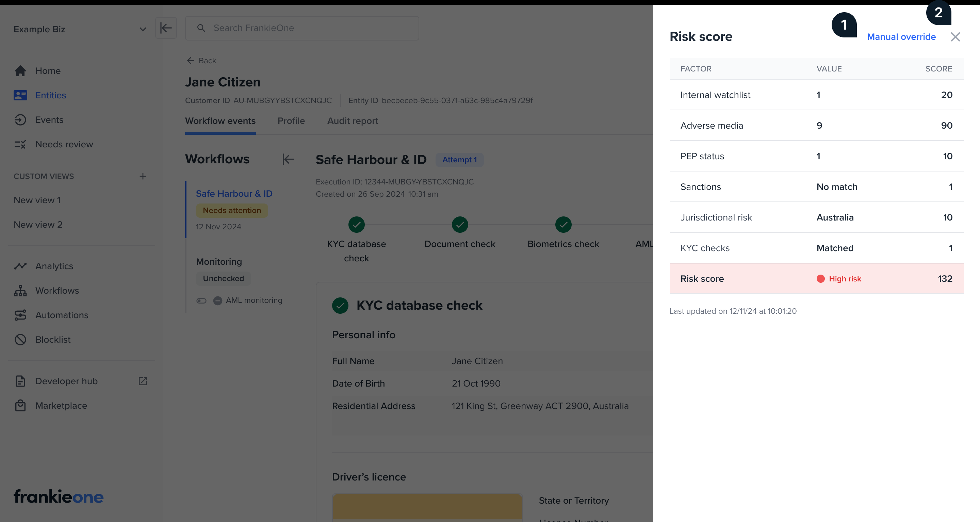980x522 pixels.
Task: Click the Back arrow icon
Action: pos(190,61)
